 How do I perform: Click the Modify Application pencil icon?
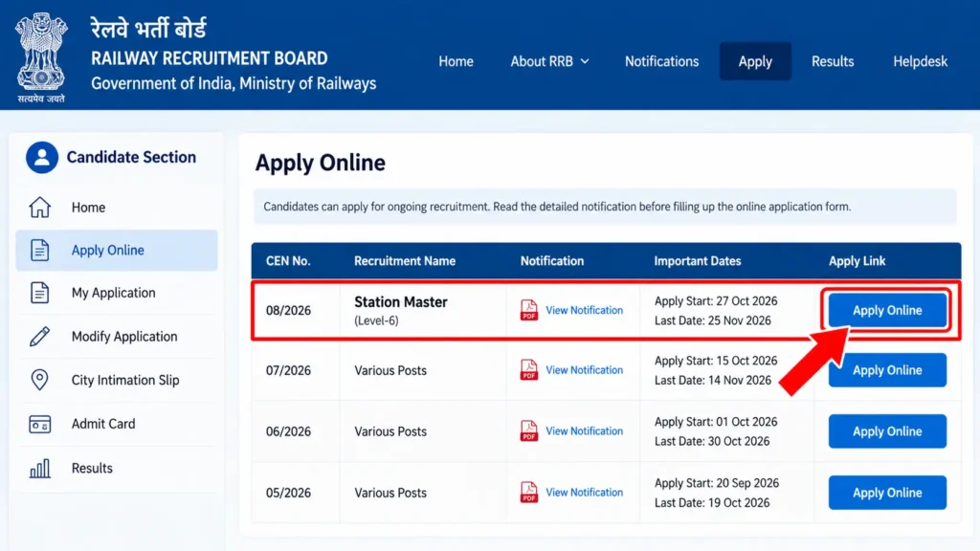39,336
